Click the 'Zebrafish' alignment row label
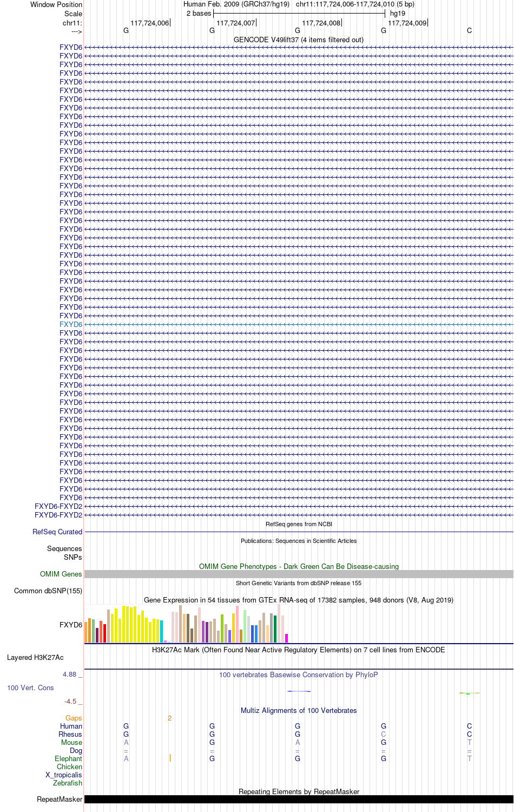Screen dimensions: 514x812 click(x=68, y=783)
